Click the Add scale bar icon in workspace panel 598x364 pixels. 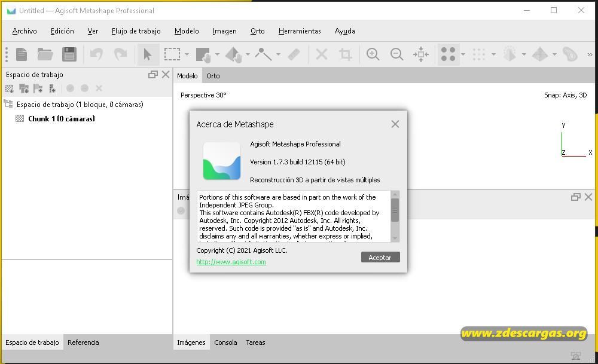point(52,88)
